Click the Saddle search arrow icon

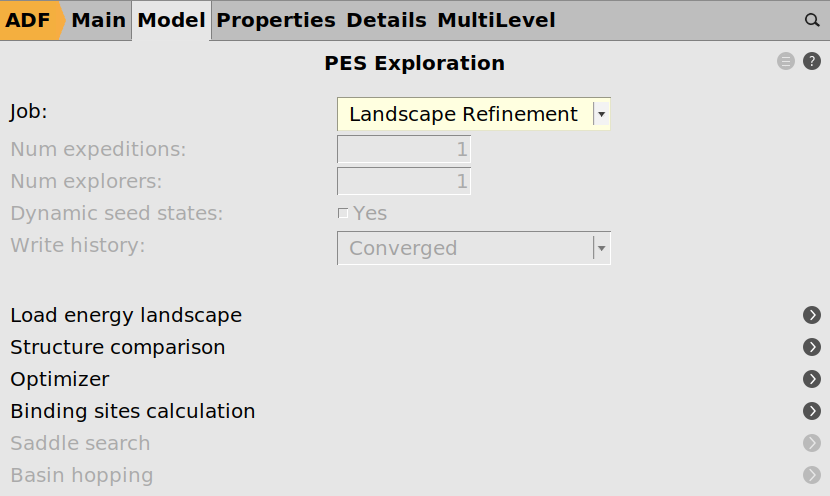(812, 444)
